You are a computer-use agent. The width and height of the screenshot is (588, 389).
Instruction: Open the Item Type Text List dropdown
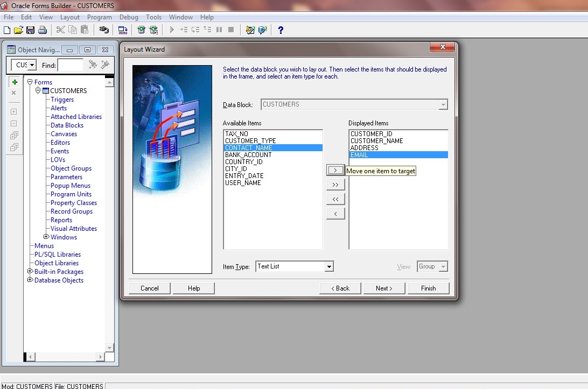[x=329, y=266]
